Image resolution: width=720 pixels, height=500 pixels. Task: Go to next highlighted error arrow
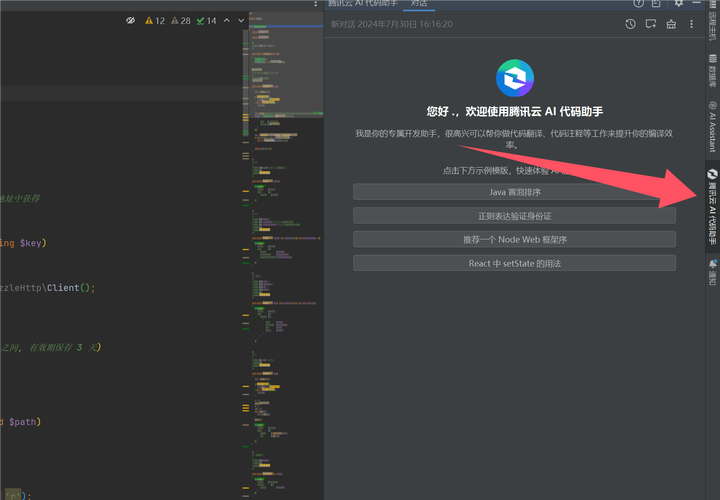tap(241, 21)
